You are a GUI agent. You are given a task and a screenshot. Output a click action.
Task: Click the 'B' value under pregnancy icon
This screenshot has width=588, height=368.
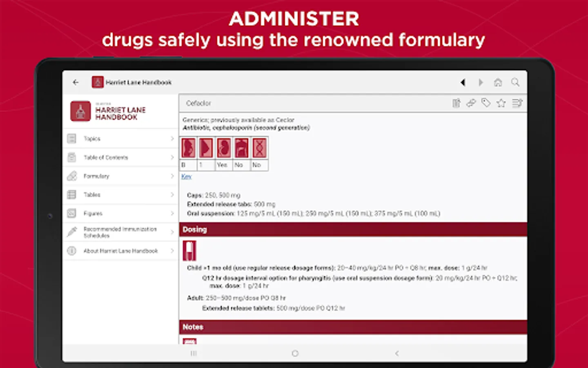click(x=183, y=165)
